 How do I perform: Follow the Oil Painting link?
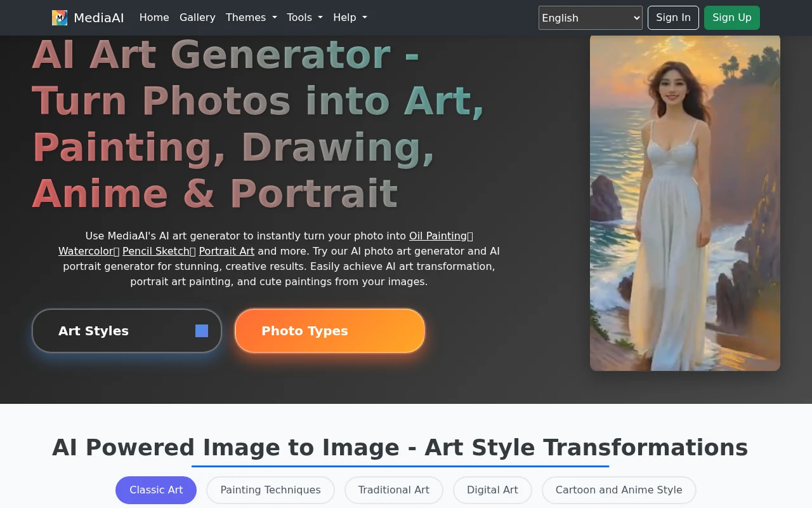coord(438,236)
